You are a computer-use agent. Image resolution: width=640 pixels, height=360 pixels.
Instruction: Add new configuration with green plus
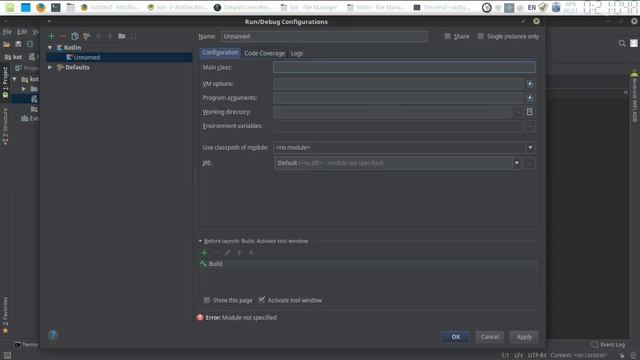[51, 36]
